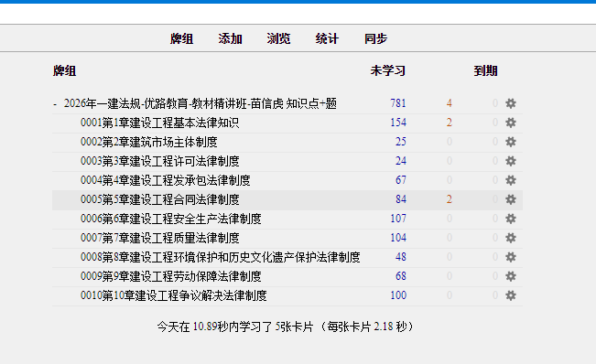
Task: Collapse the 2026年一建法规 deck tree
Action: [55, 103]
